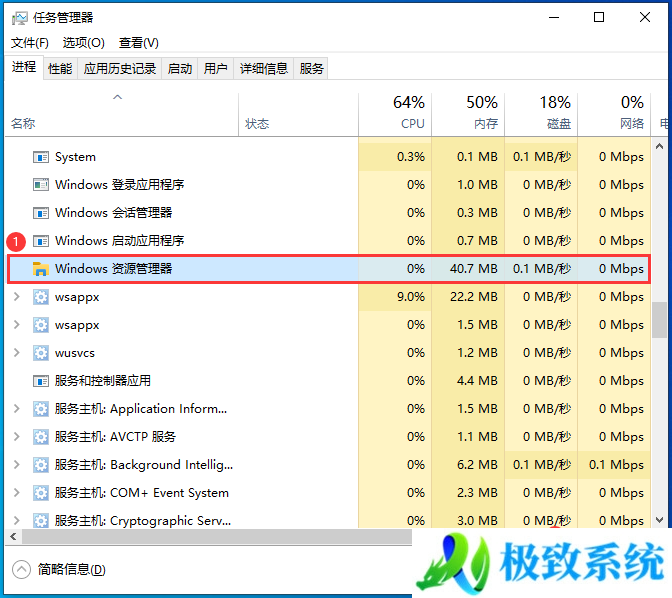Sort by the 状态 column header
This screenshot has width=672, height=598.
point(298,114)
